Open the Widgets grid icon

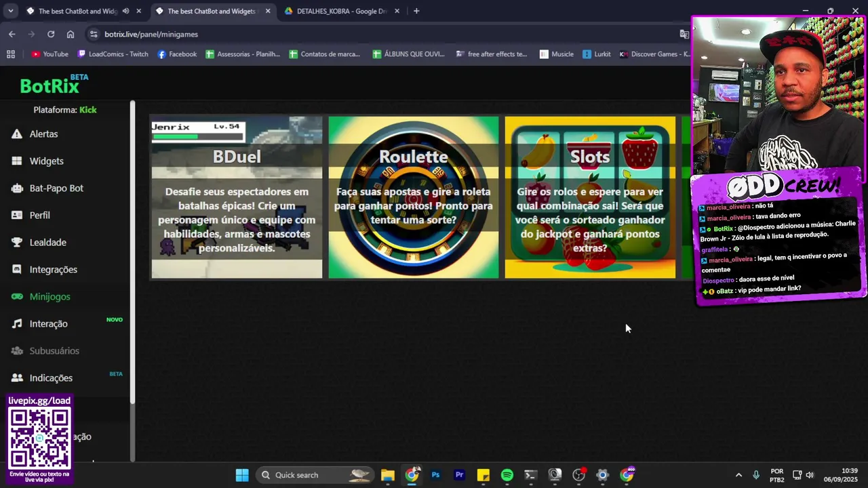pyautogui.click(x=16, y=161)
